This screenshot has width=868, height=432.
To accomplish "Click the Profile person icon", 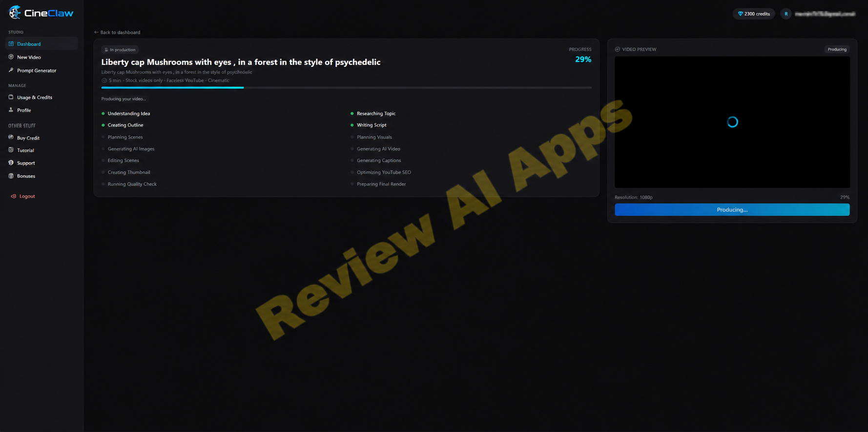I will click(11, 110).
